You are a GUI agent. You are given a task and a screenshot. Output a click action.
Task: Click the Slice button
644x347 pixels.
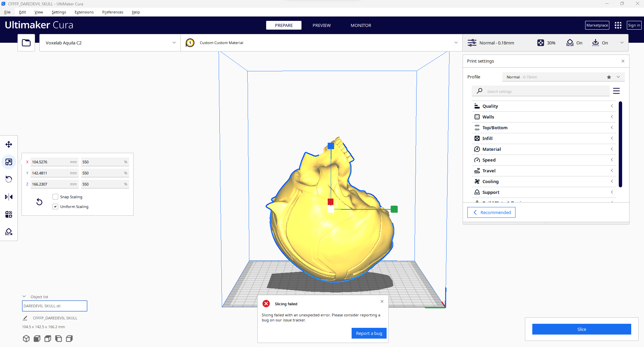click(x=581, y=329)
